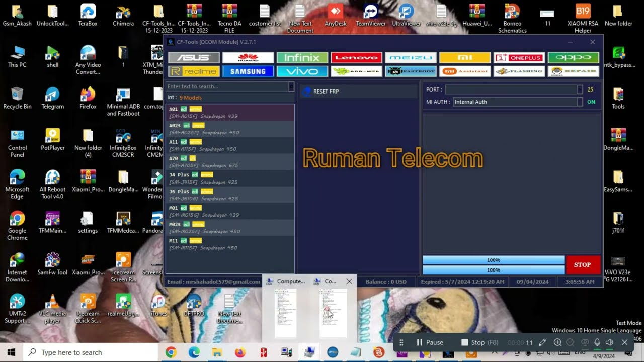Select the Realme brand button
644x362 pixels.
tap(194, 71)
